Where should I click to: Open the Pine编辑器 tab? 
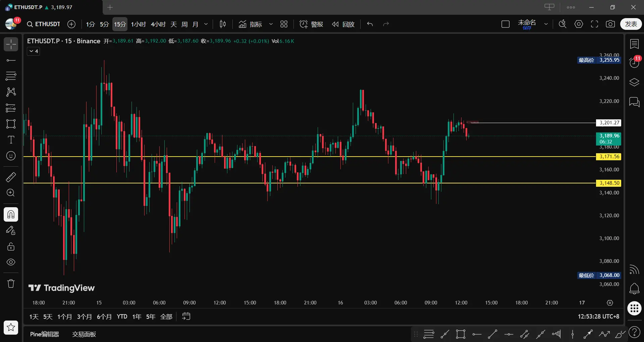click(45, 334)
